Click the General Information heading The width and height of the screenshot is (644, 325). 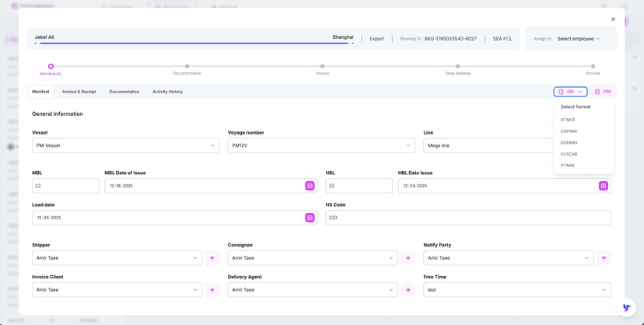coord(58,114)
